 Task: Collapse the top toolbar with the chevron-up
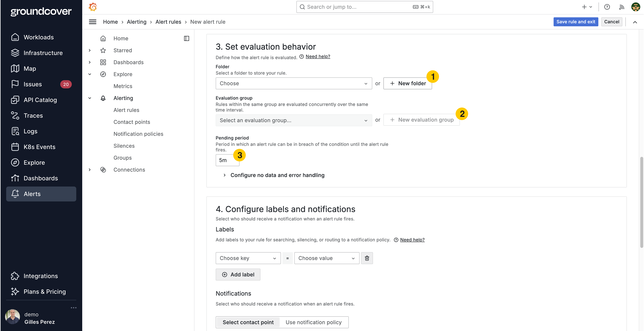[635, 22]
